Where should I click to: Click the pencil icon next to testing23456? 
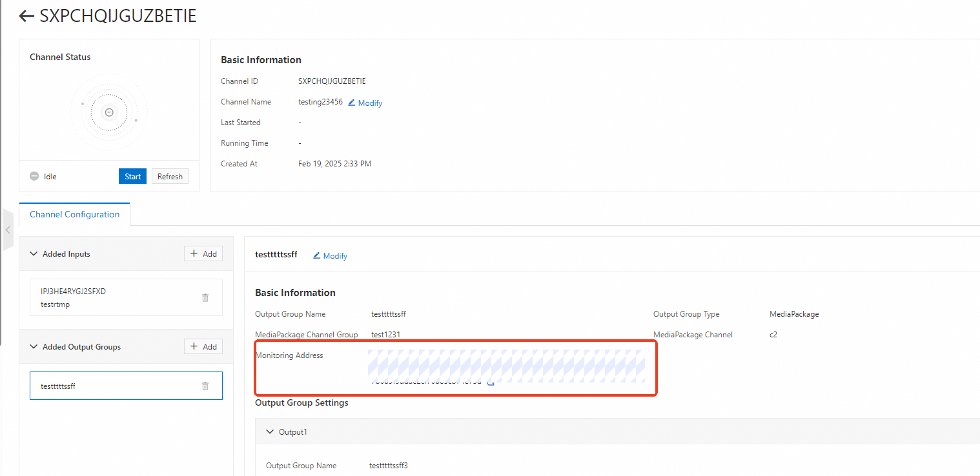[352, 103]
